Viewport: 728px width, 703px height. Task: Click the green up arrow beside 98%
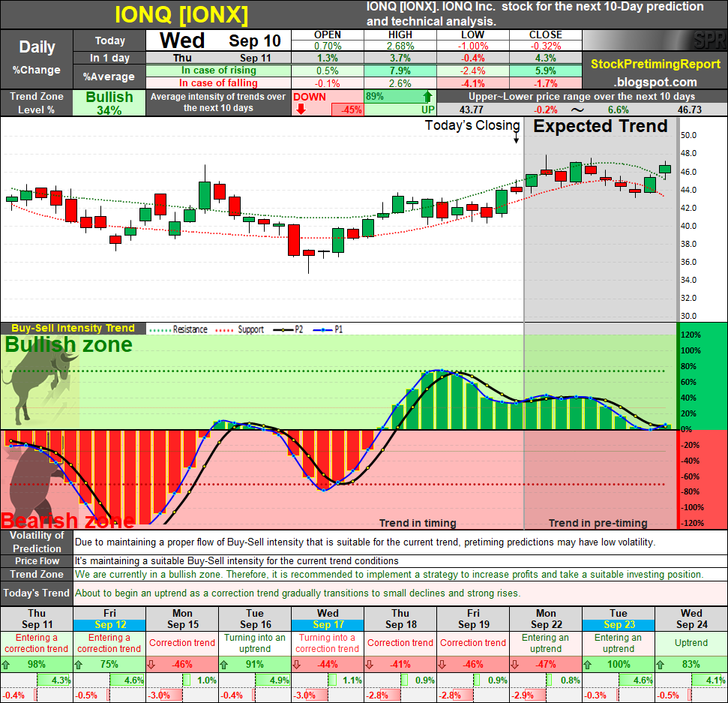6,665
